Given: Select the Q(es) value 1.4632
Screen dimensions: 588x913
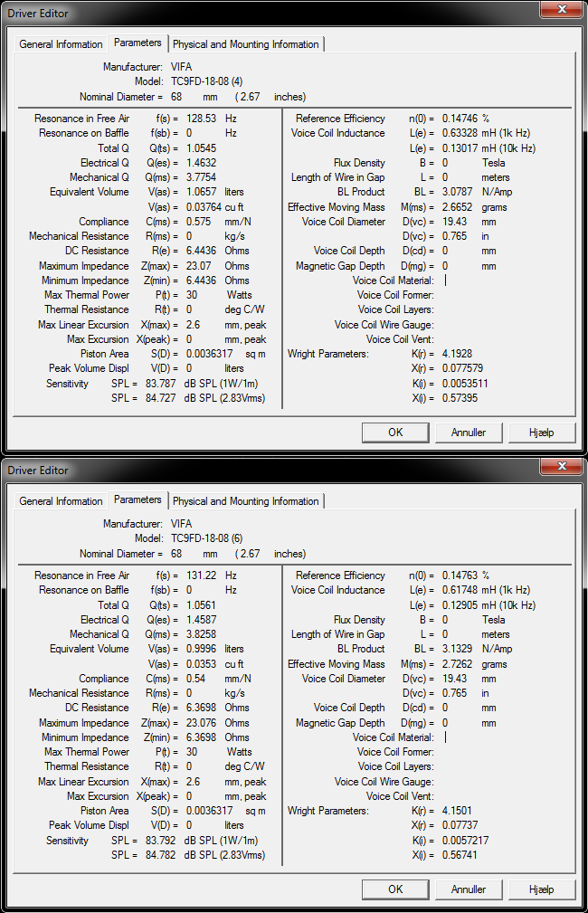Looking at the screenshot, I should 201,163.
